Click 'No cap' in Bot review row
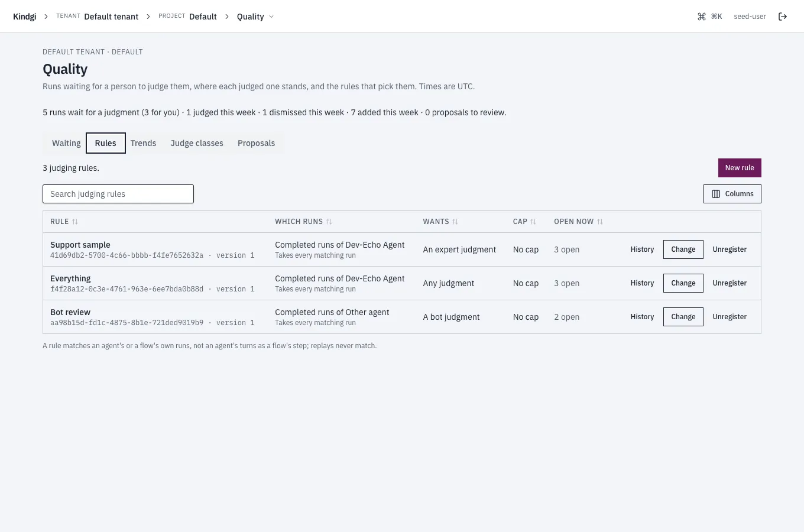The image size is (804, 532). coord(526,317)
